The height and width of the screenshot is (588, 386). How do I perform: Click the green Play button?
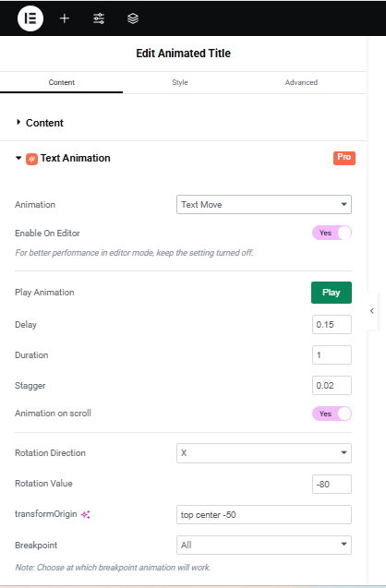click(x=332, y=293)
